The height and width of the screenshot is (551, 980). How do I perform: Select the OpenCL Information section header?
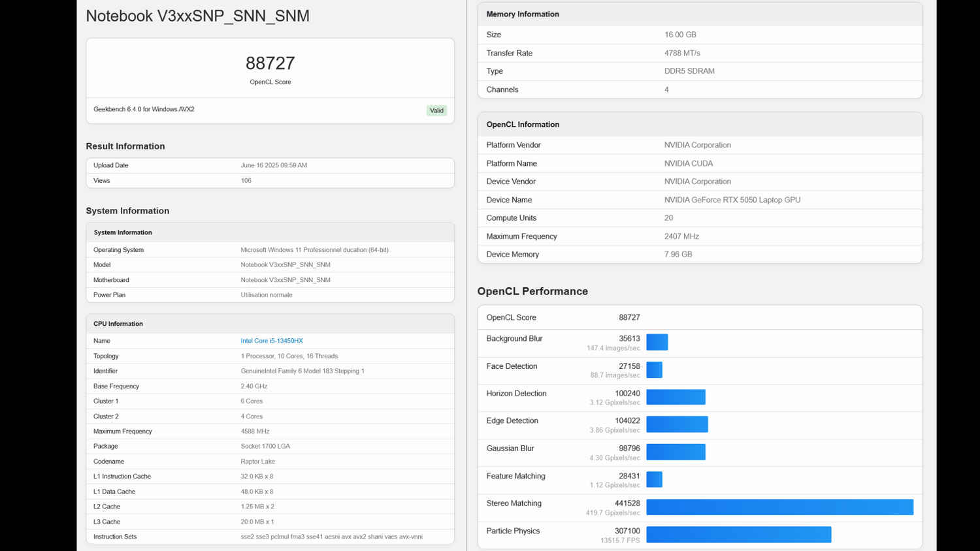pos(523,125)
